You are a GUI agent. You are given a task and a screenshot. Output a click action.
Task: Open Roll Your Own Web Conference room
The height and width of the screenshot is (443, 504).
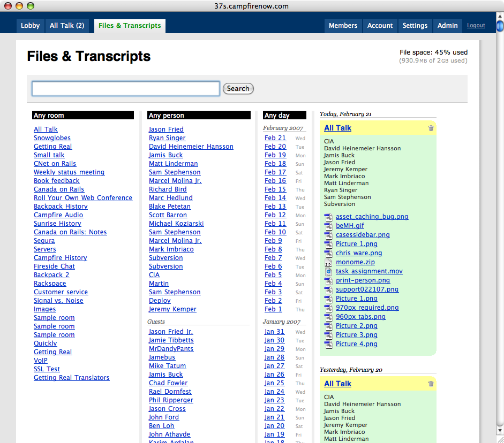(x=83, y=198)
